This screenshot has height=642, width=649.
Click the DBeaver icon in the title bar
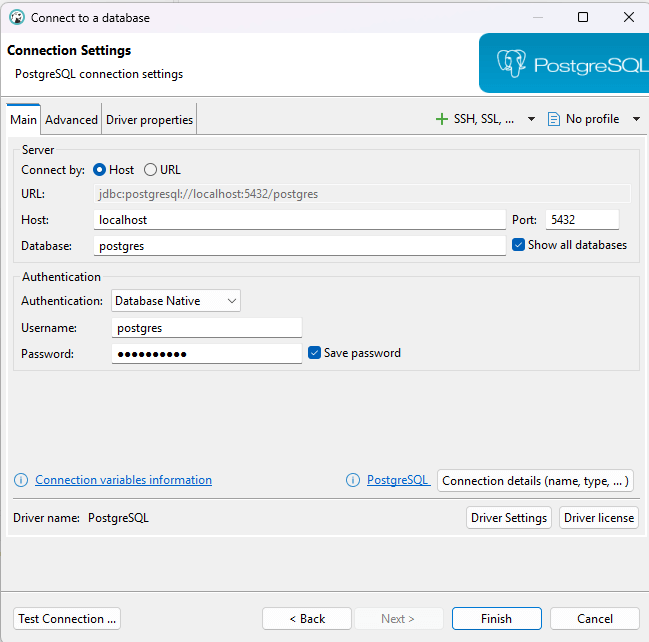[16, 17]
